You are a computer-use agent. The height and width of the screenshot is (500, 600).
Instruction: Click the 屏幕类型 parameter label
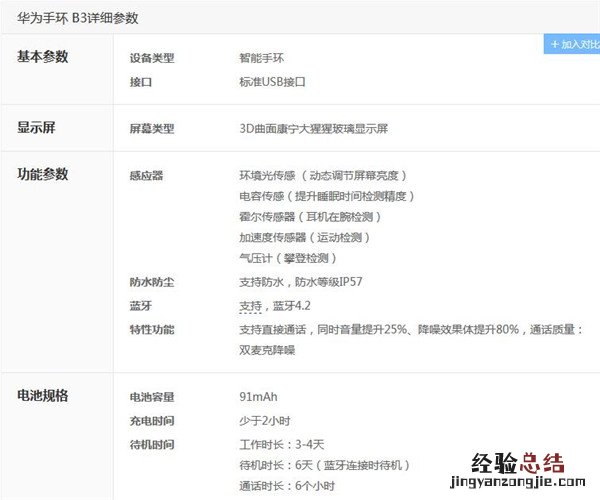point(152,129)
